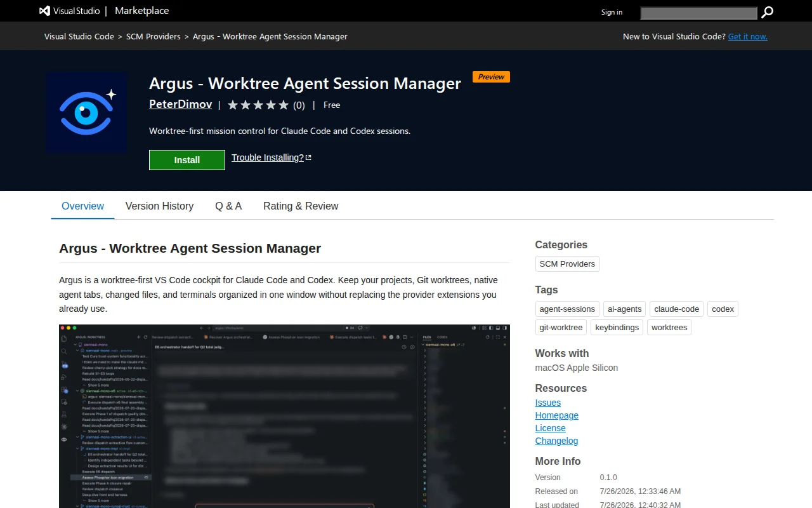Click the search magnifier icon

coord(768,12)
